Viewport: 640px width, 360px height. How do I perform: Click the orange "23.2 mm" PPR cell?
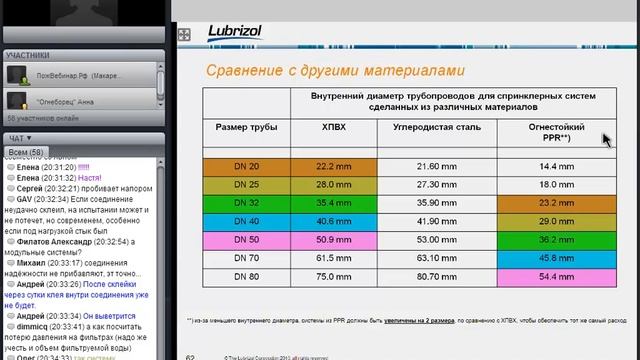click(x=556, y=203)
